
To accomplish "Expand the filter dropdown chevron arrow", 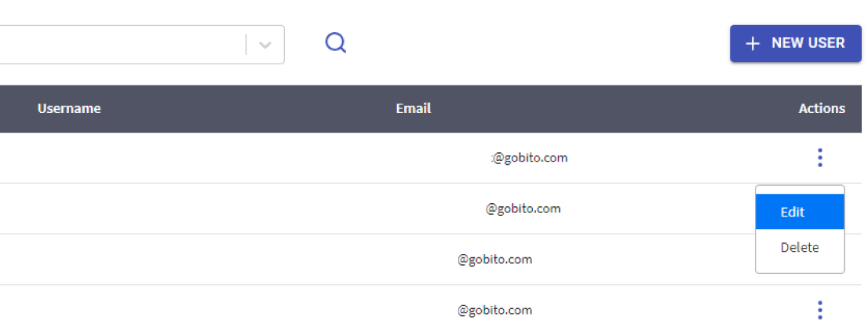I will coord(266,45).
